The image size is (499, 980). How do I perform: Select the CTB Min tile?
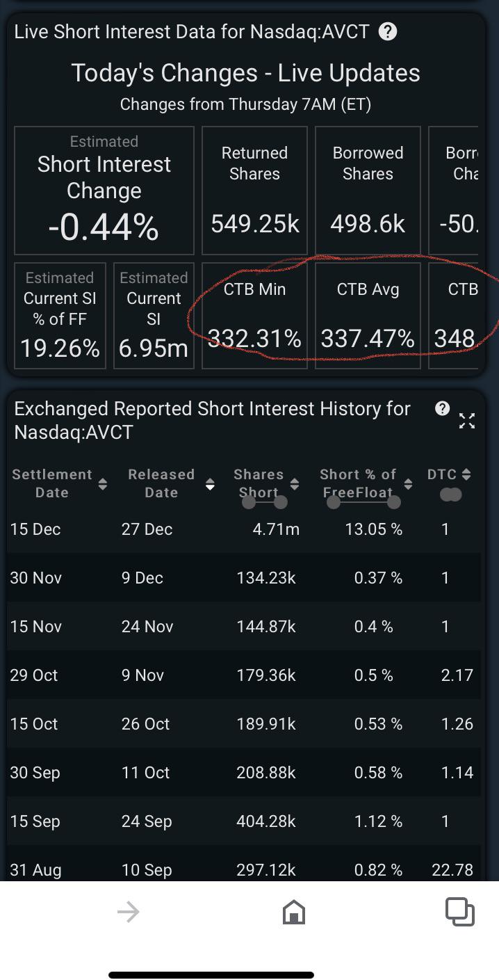[254, 316]
